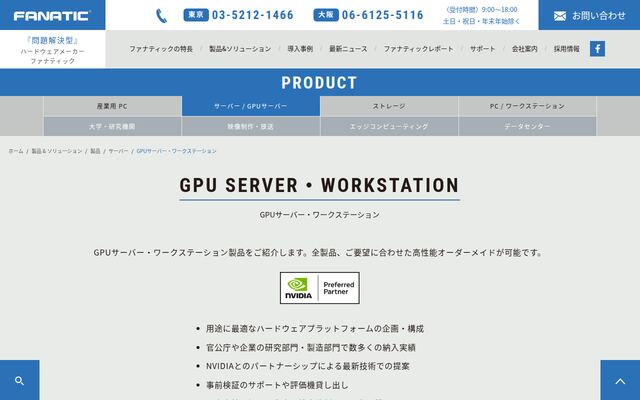640x400 pixels.
Task: Go to 製品 breadcrumb link
Action: [x=95, y=151]
